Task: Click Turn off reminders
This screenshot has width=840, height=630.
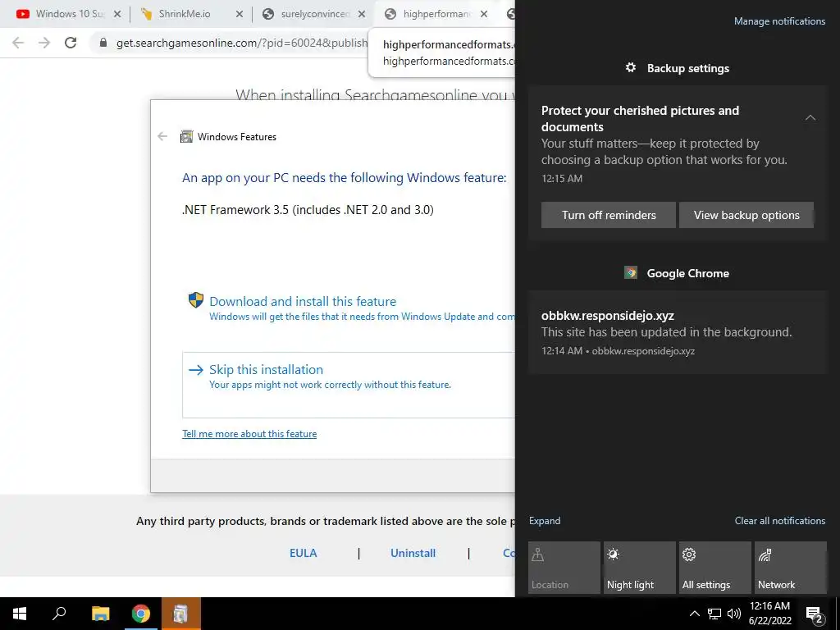Action: click(609, 215)
